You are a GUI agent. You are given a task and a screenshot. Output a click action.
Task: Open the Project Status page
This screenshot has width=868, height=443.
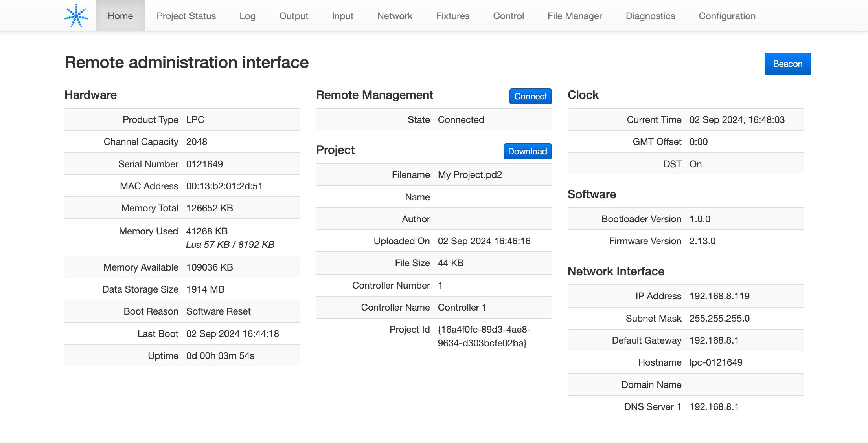[x=186, y=16]
